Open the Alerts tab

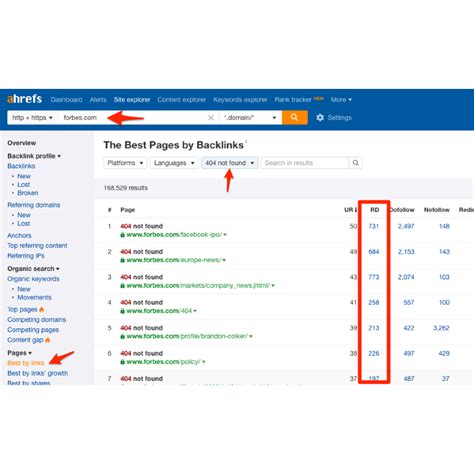click(98, 99)
